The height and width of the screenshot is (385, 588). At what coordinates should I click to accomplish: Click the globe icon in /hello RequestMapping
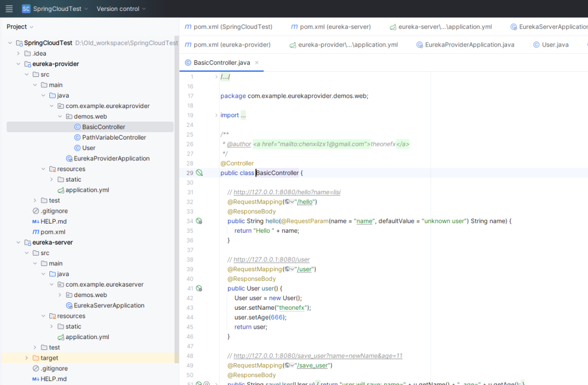287,202
